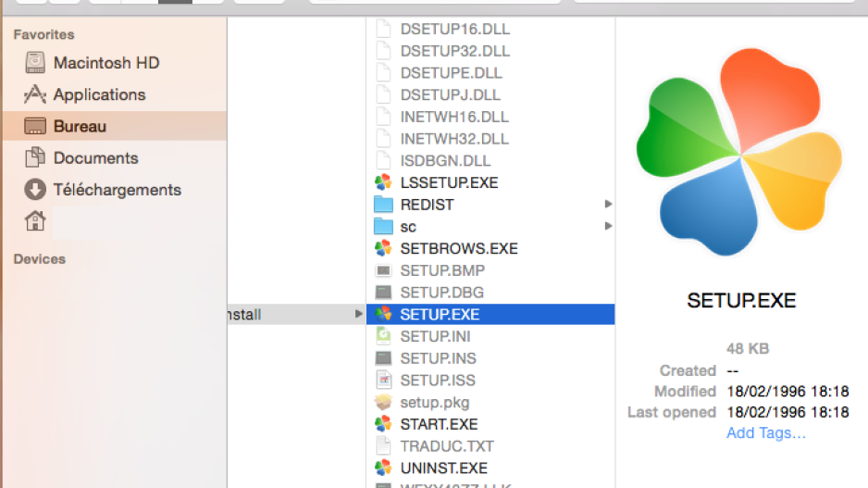Select the UNINST.EXE file name
This screenshot has height=488, width=868.
tap(444, 468)
